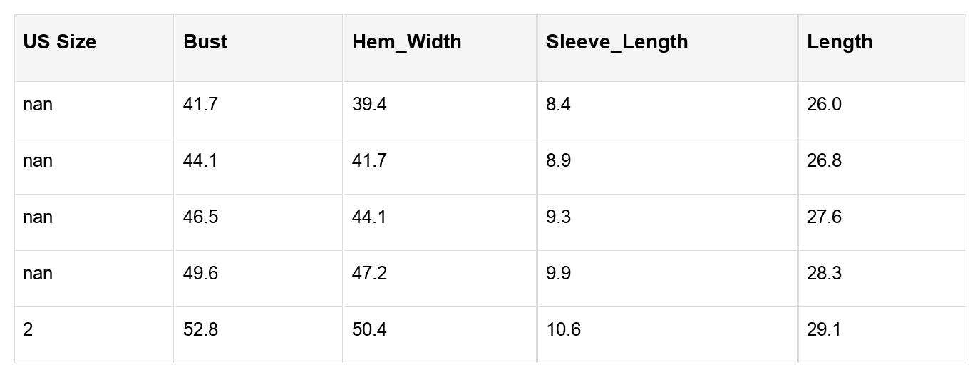Click the Length column header
Viewport: 980px width, 377px height.
coord(840,42)
